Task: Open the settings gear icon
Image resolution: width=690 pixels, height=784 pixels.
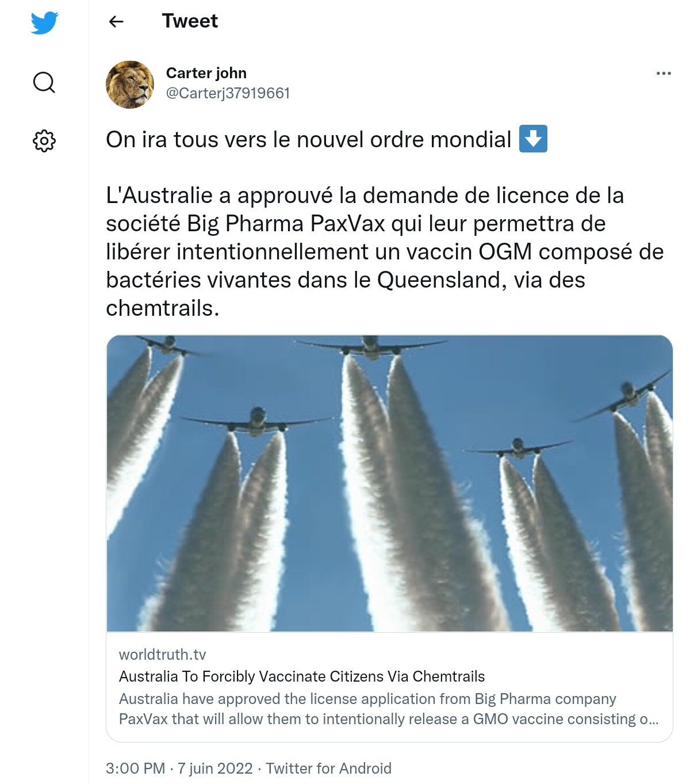Action: click(44, 141)
